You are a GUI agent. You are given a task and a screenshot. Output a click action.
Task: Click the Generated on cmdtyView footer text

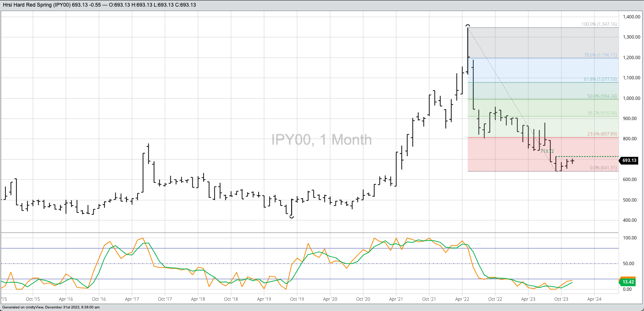tap(51, 307)
